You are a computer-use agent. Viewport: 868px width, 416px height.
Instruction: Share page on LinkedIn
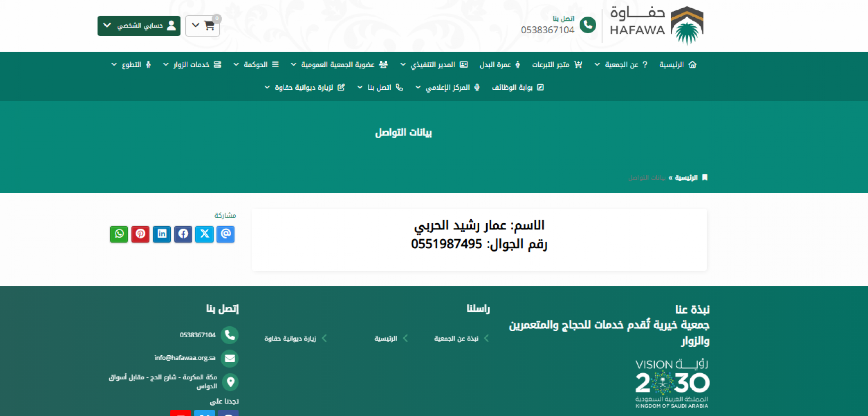(162, 234)
